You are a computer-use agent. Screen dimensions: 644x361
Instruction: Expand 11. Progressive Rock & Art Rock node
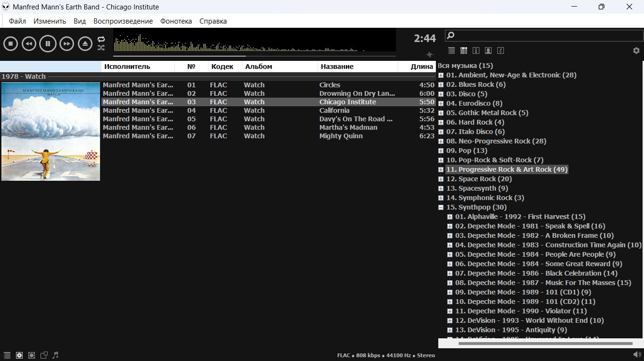[441, 169]
